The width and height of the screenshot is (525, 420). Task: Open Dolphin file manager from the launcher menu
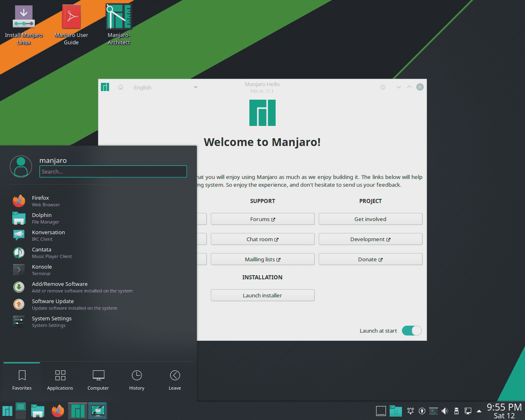(x=42, y=218)
